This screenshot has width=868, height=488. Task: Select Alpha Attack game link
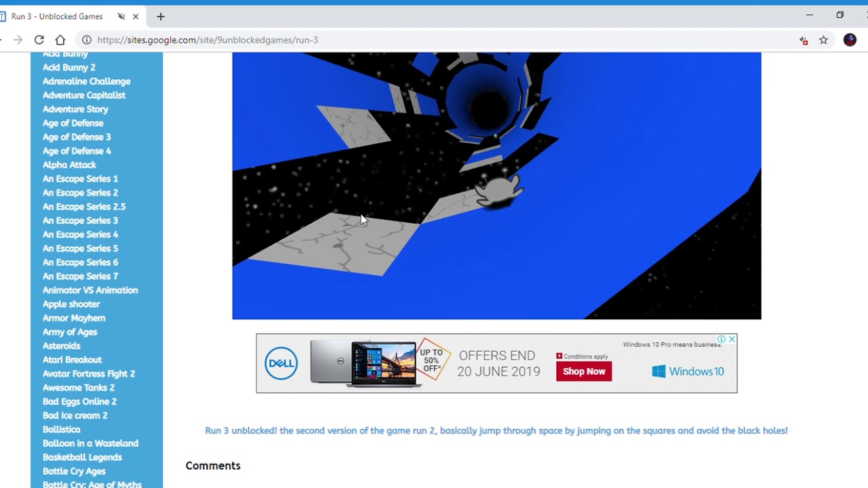69,165
